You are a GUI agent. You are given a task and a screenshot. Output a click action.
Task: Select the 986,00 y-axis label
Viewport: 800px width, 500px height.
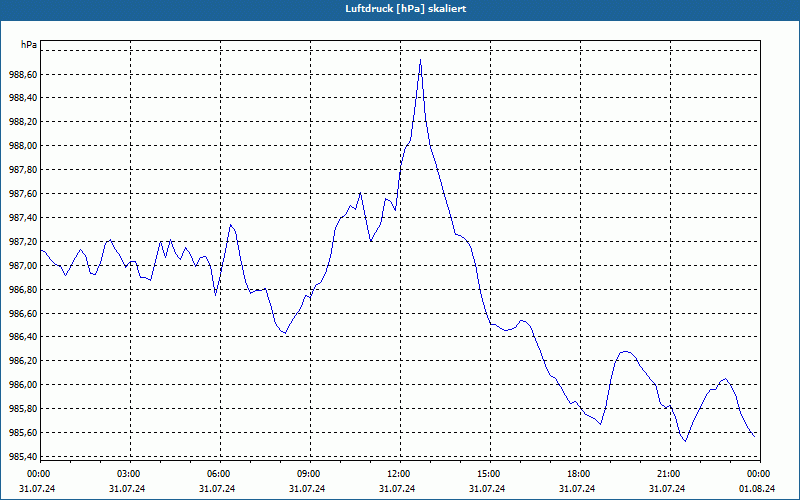coord(23,385)
